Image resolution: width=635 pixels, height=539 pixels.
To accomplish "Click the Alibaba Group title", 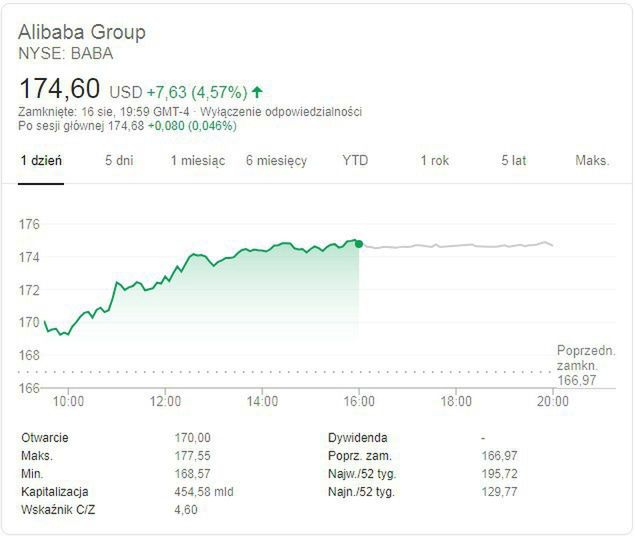I will pos(82,32).
